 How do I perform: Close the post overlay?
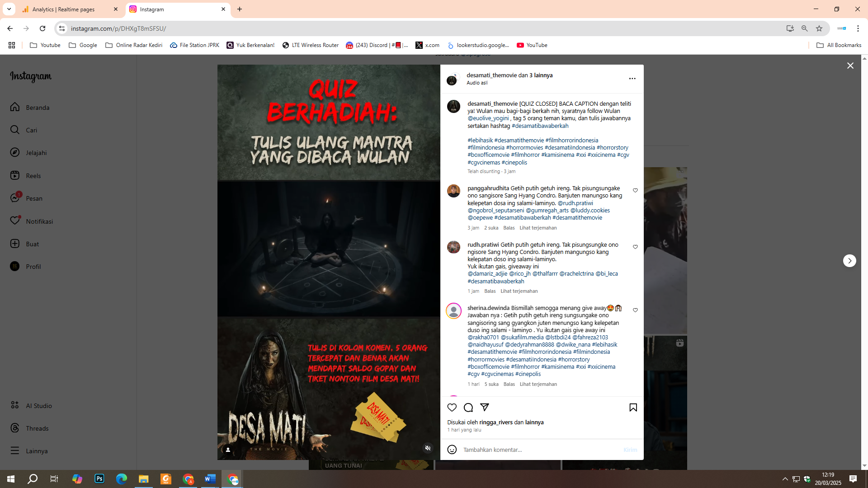click(x=850, y=66)
